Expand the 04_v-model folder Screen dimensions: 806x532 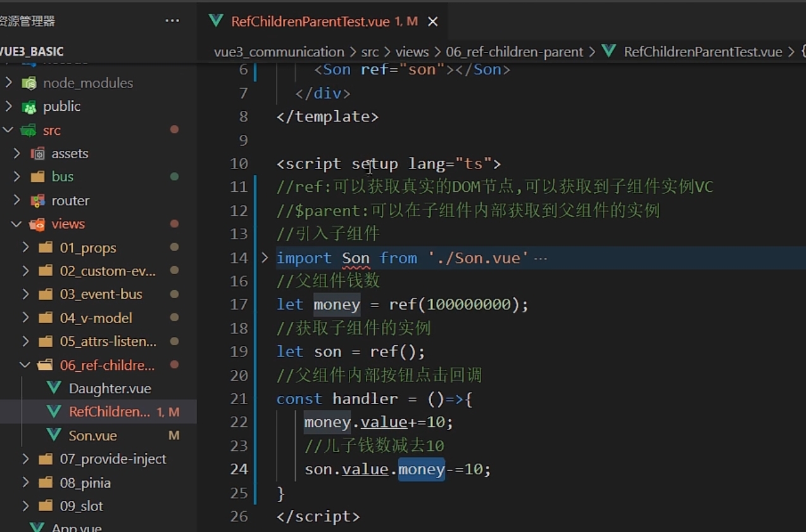pos(25,318)
